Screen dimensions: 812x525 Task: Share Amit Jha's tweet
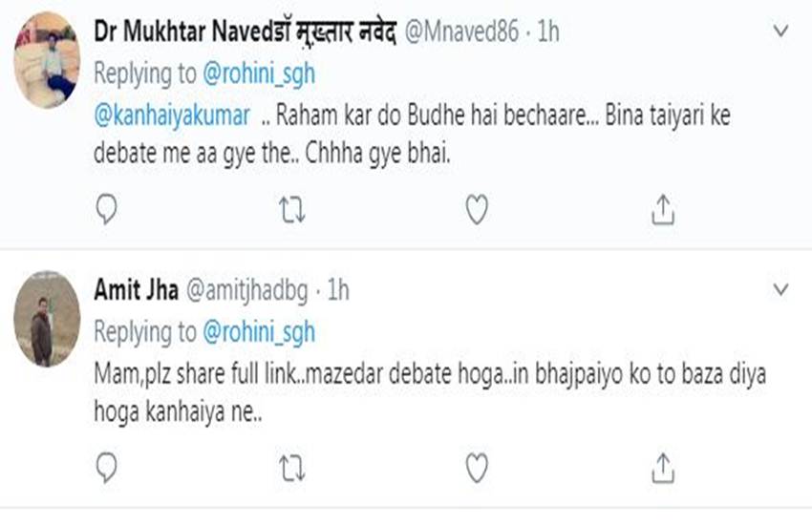point(663,467)
